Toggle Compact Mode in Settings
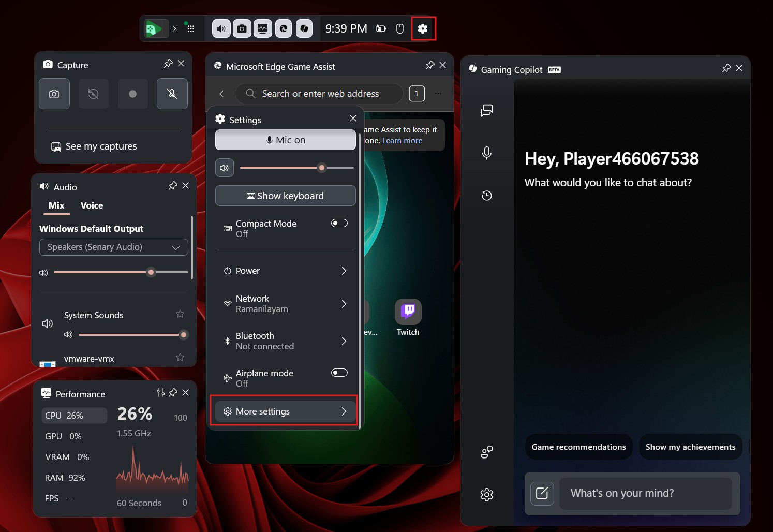This screenshot has width=773, height=532. [339, 223]
